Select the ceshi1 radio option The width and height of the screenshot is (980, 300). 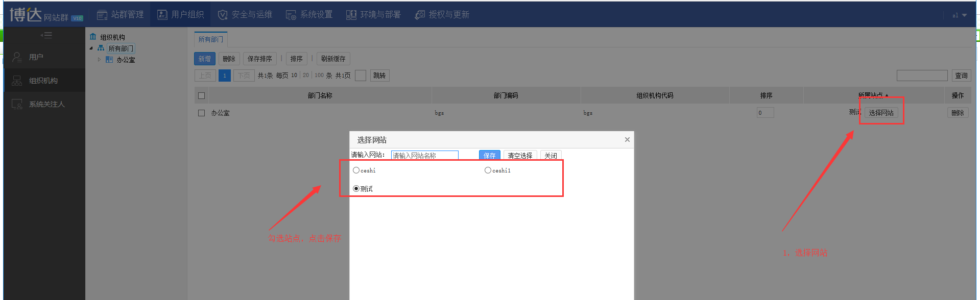pos(488,170)
